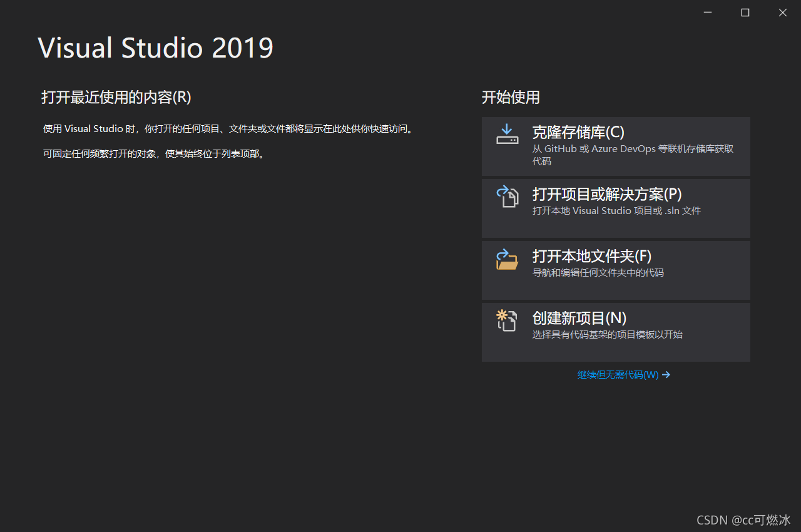Minimize the Visual Studio start window

[x=708, y=13]
